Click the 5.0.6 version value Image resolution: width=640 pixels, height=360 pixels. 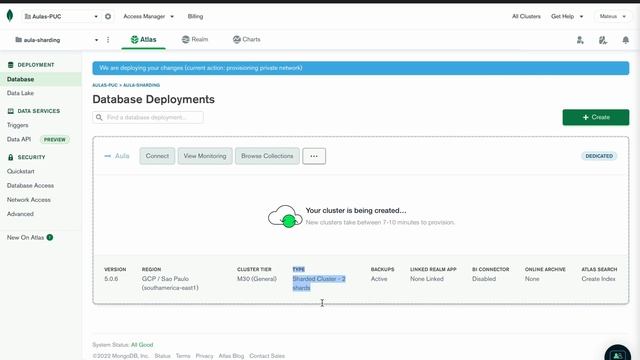pyautogui.click(x=111, y=279)
